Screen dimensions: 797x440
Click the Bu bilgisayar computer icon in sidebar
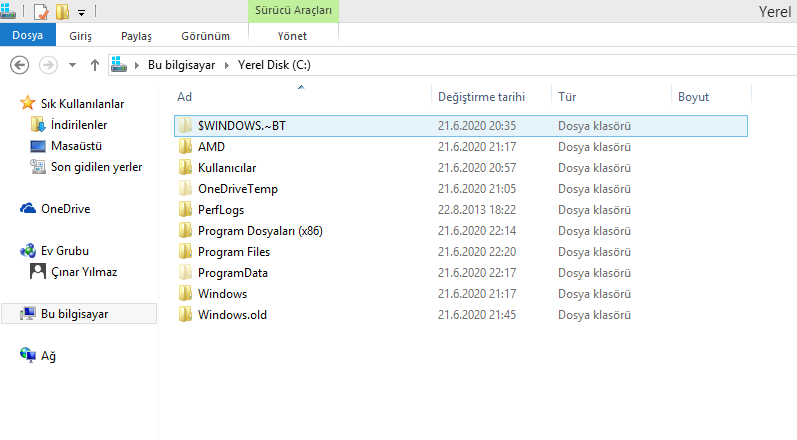[x=27, y=313]
